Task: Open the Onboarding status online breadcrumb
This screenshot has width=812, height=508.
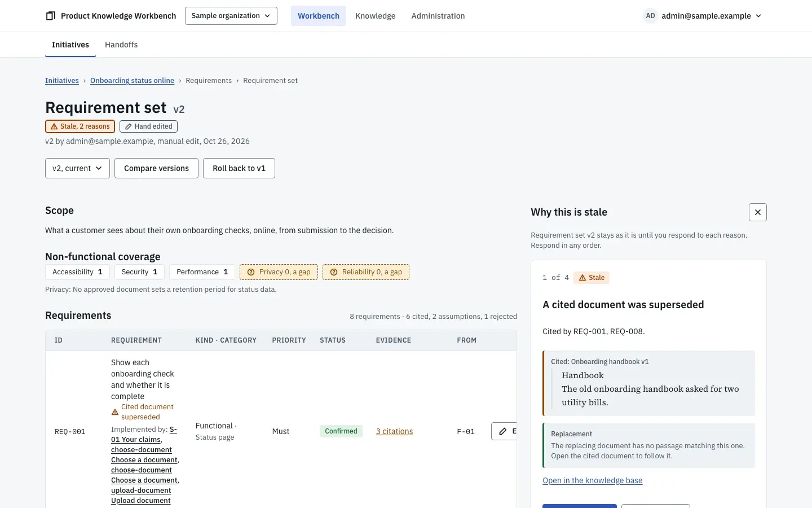Action: coord(132,81)
